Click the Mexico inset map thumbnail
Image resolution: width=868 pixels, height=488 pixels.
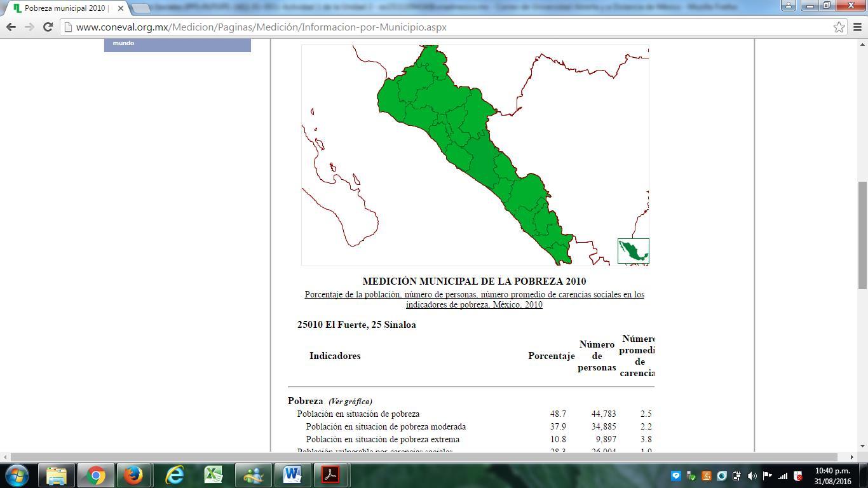[x=633, y=251]
